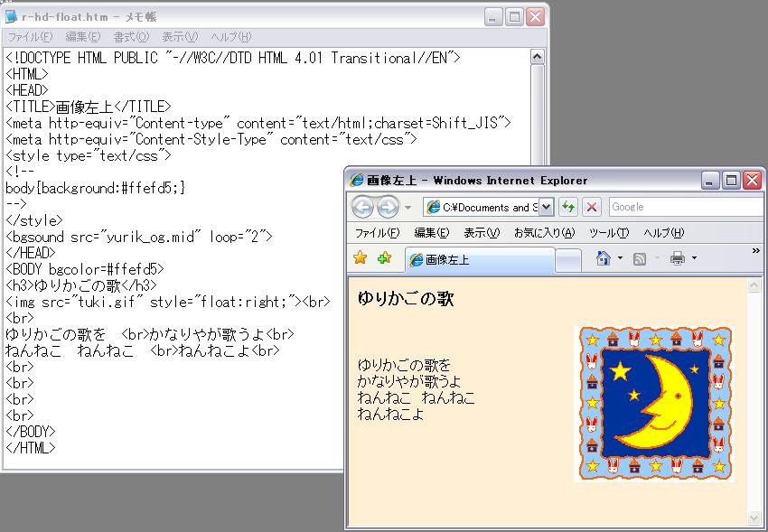Click in the Google search box
The width and height of the screenshot is (768, 532).
pos(685,207)
